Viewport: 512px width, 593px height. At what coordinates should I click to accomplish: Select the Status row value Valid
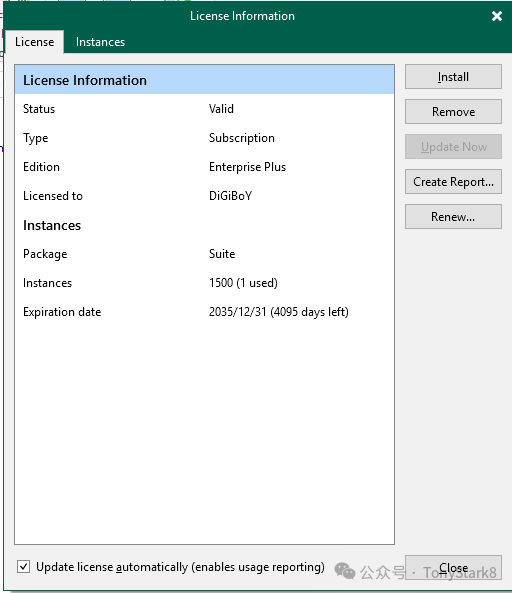pyautogui.click(x=221, y=109)
